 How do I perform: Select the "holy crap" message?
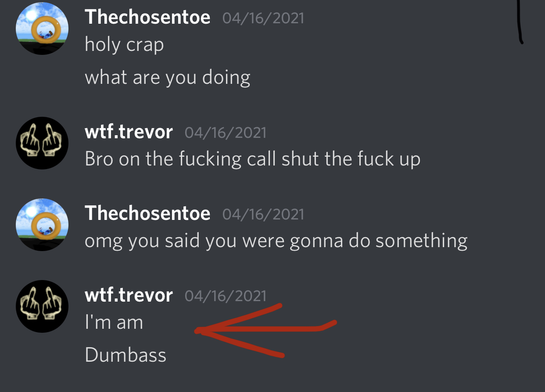[x=124, y=45]
